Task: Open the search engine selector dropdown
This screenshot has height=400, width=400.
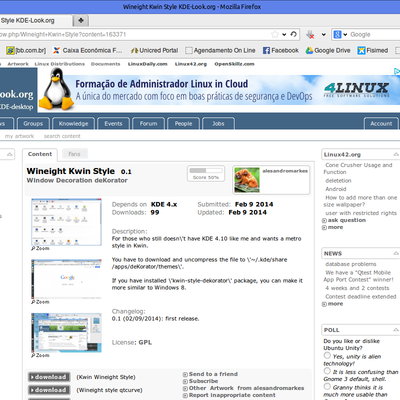Action: click(345, 34)
